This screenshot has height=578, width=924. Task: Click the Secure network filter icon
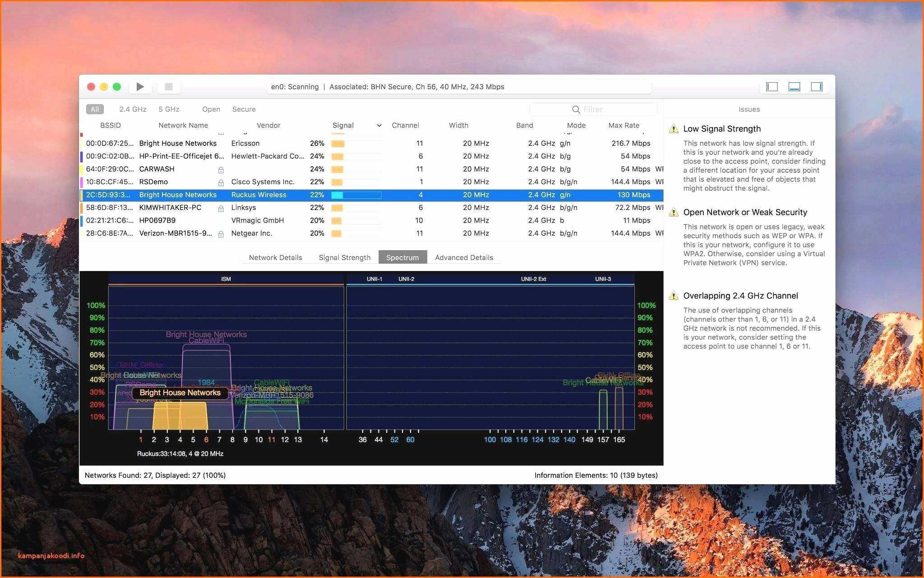pyautogui.click(x=243, y=108)
